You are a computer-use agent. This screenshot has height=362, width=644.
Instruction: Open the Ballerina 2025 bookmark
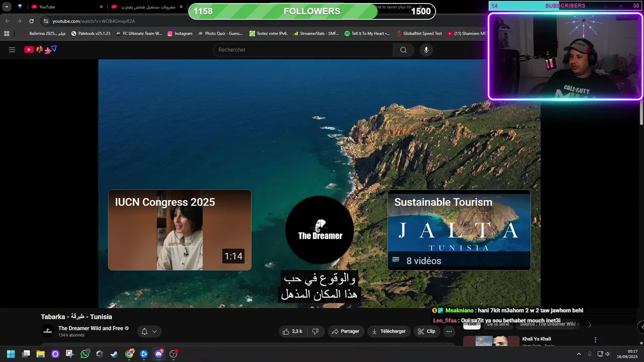(43, 34)
